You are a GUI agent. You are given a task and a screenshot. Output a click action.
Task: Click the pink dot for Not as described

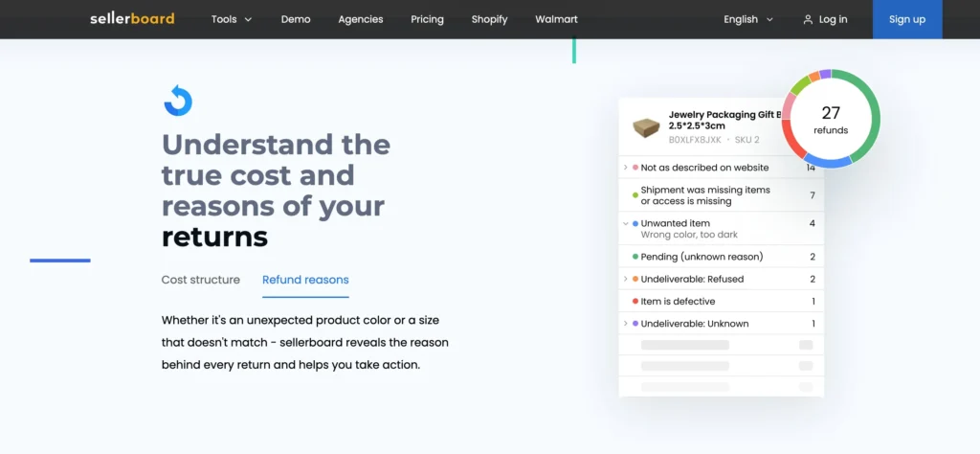(635, 168)
